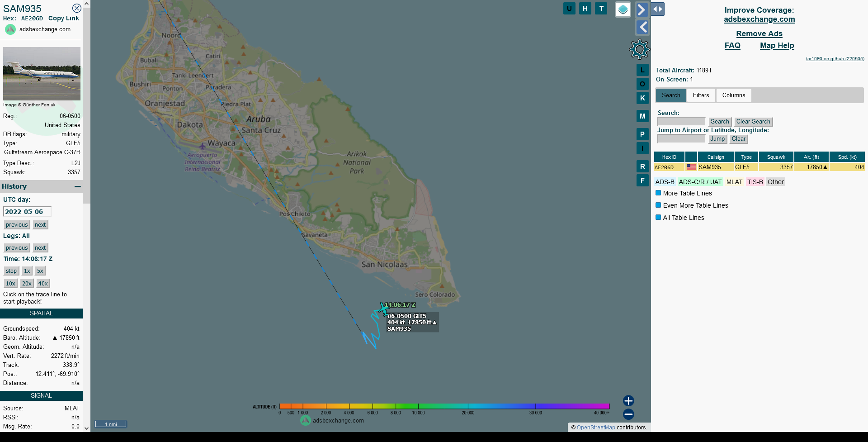Viewport: 868px width, 442px height.
Task: Sort table by Type column
Action: [746, 157]
